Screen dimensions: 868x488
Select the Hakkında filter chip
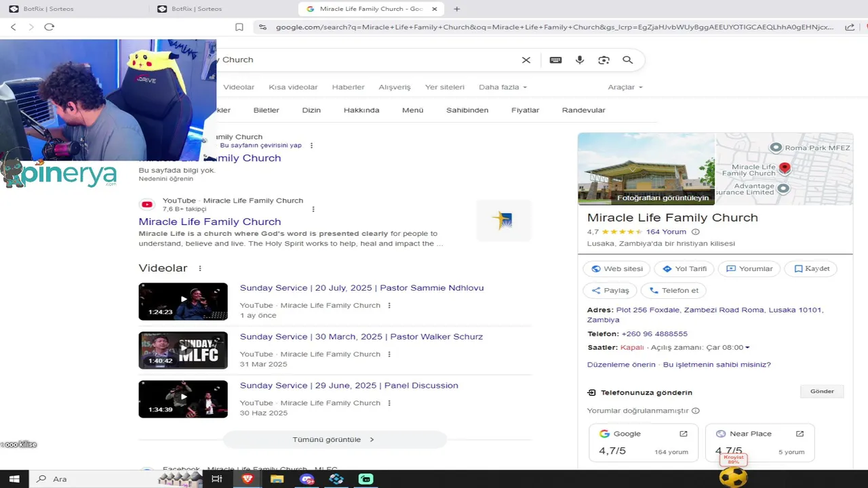361,110
